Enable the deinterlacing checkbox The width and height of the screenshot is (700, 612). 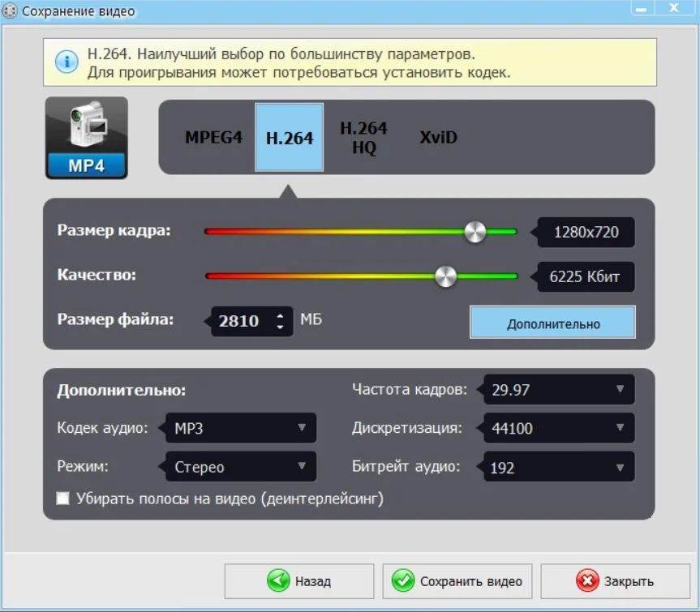pyautogui.click(x=63, y=499)
